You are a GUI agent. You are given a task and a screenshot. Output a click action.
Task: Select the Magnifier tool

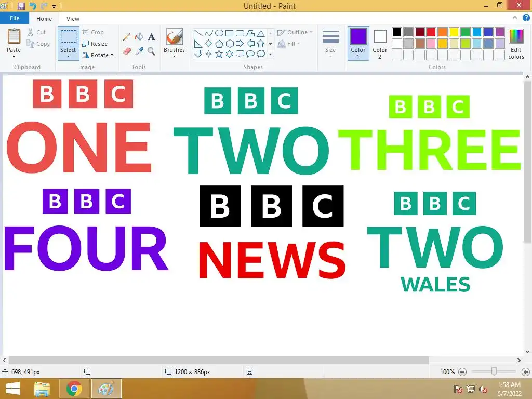tap(151, 51)
